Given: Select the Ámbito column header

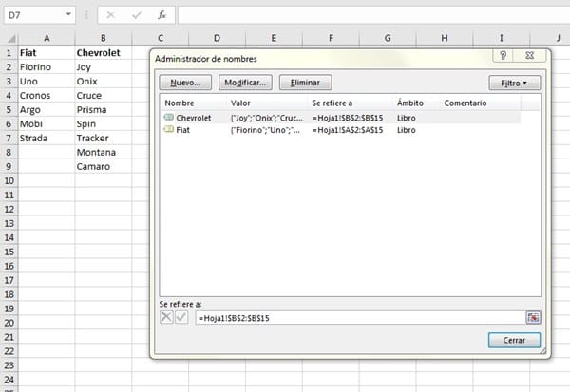Looking at the screenshot, I should pyautogui.click(x=410, y=103).
